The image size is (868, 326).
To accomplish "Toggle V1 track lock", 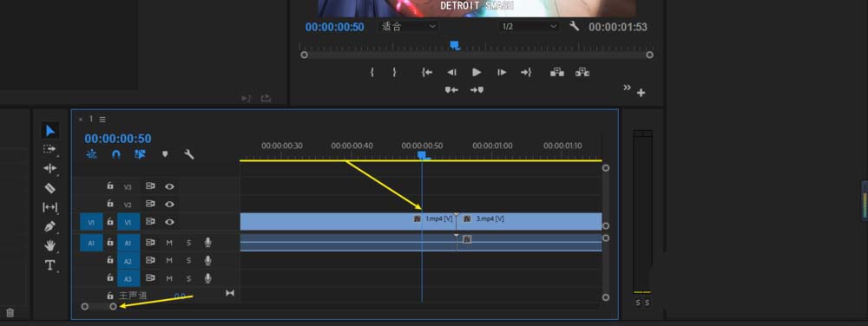I will click(110, 222).
